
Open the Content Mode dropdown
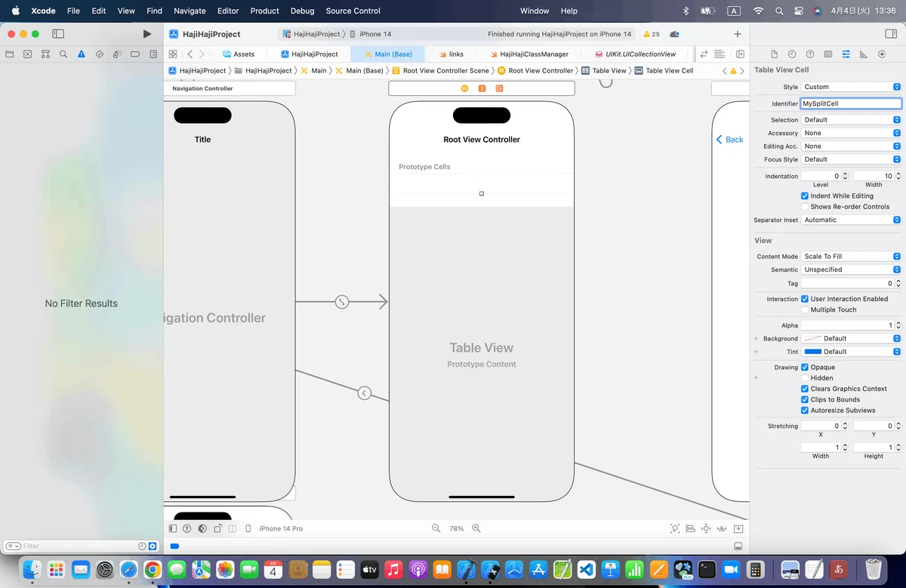(x=851, y=257)
